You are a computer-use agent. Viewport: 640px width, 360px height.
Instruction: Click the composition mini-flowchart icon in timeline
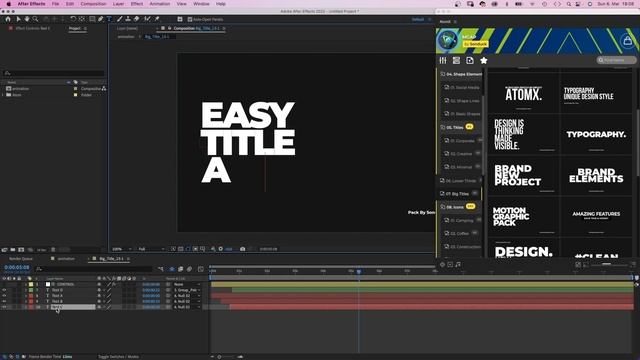tap(161, 269)
